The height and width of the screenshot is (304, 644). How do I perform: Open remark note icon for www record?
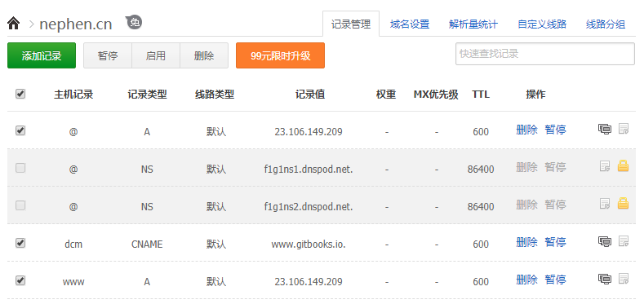click(624, 279)
